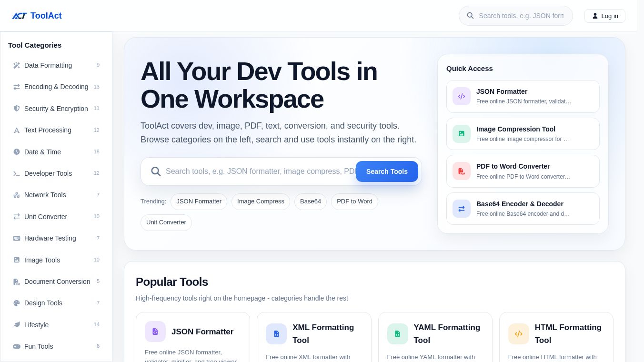Screen dimensions: 644x362
Task: Click the green Image Compression Tool icon
Action: [462, 134]
